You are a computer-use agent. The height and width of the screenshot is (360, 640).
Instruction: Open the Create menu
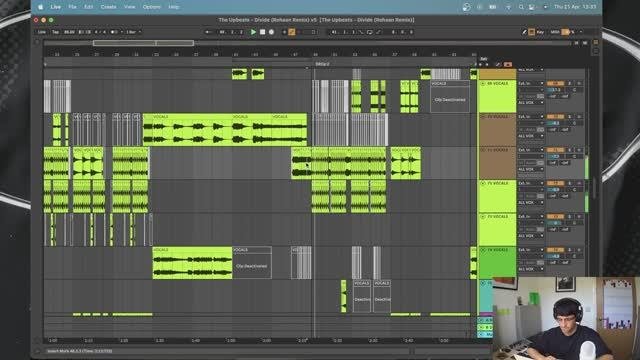point(108,7)
